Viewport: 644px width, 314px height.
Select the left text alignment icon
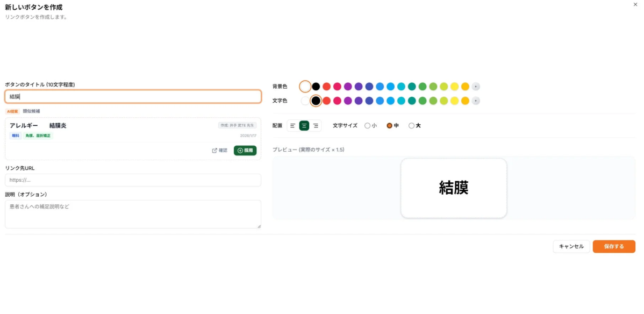[x=292, y=125]
